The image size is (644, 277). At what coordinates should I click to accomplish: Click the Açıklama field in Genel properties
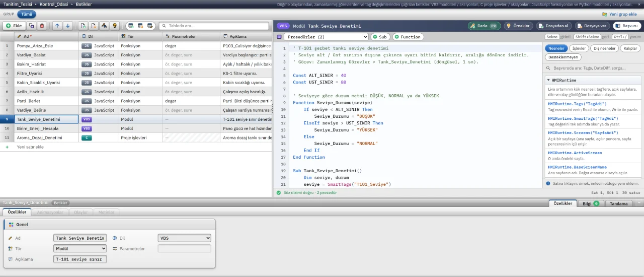[80, 259]
